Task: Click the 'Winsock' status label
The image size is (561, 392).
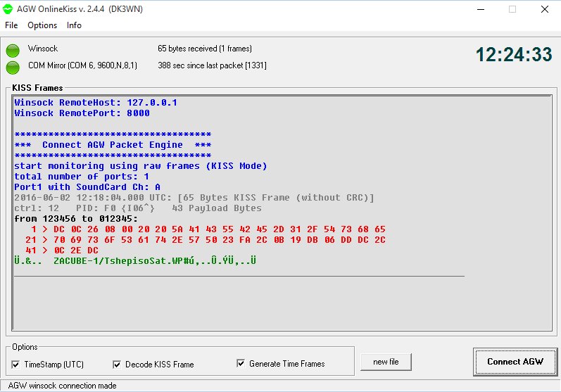Action: 43,49
